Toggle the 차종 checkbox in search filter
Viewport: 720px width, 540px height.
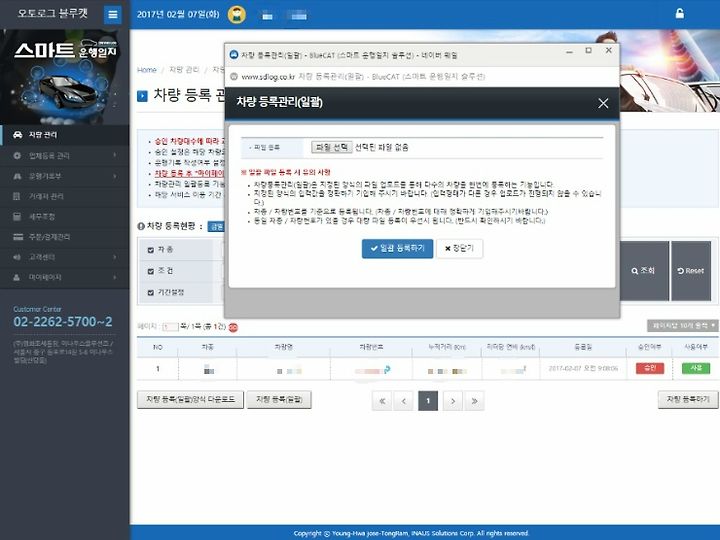pos(151,250)
